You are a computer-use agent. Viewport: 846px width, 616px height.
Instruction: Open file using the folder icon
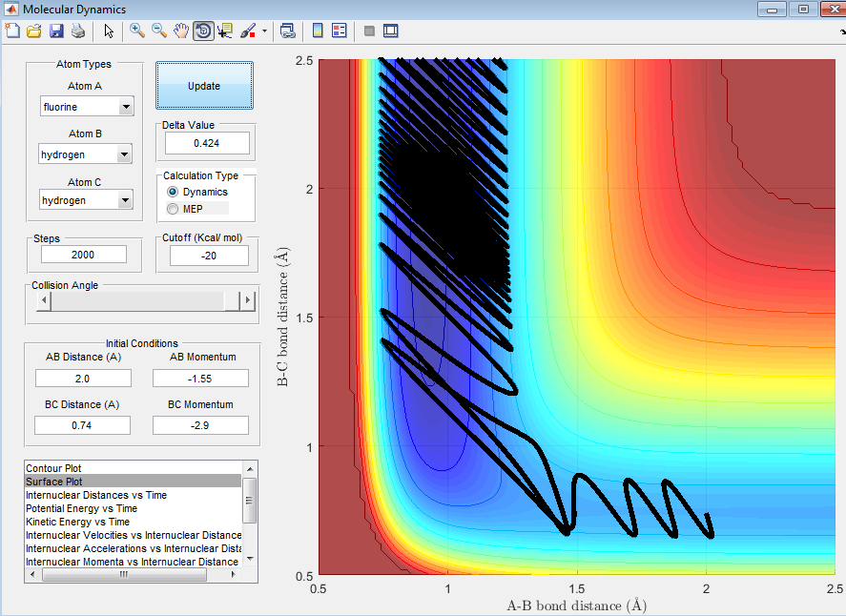pyautogui.click(x=34, y=31)
